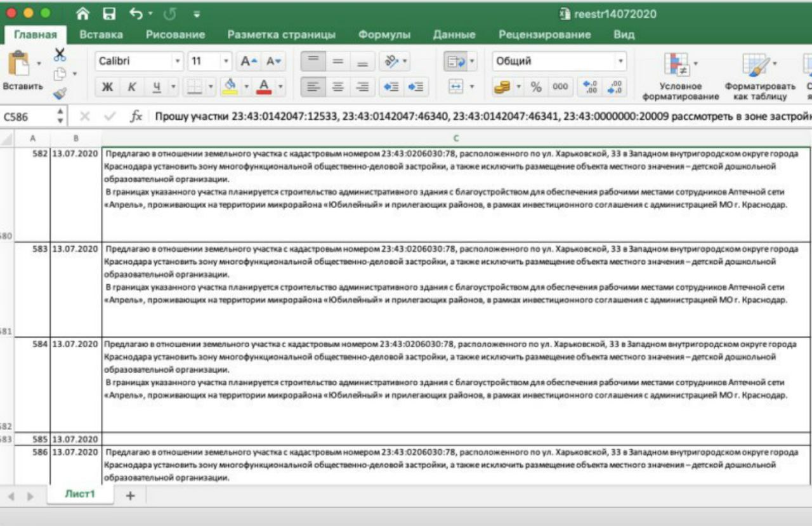Toggle top vertical alignment
The width and height of the screenshot is (812, 526).
tap(313, 61)
